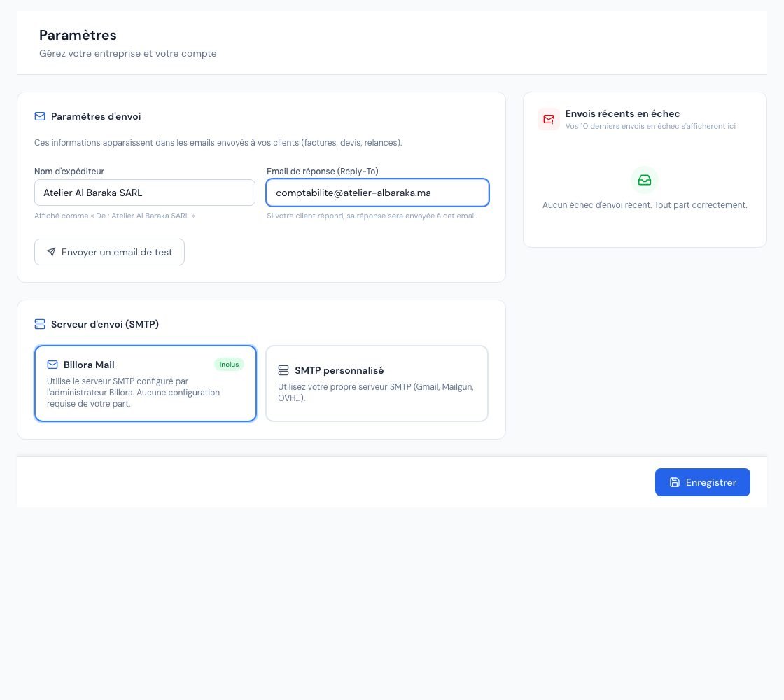Click the server icon in SMTP personnalisé card
784x700 pixels.
coord(283,370)
